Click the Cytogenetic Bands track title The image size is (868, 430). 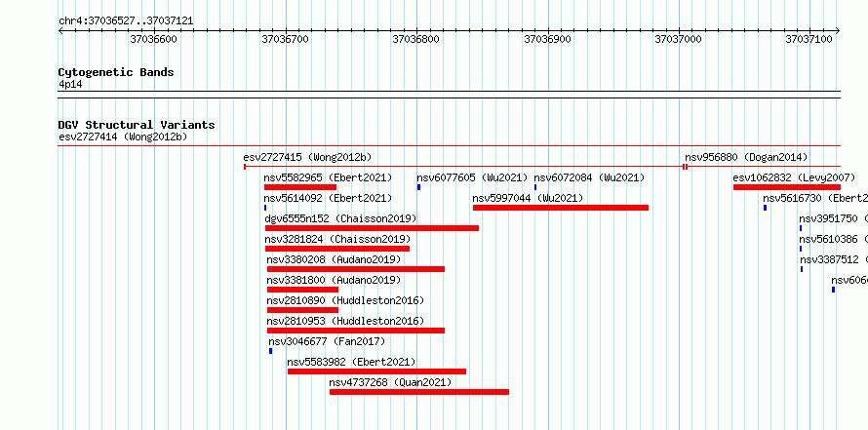(116, 72)
